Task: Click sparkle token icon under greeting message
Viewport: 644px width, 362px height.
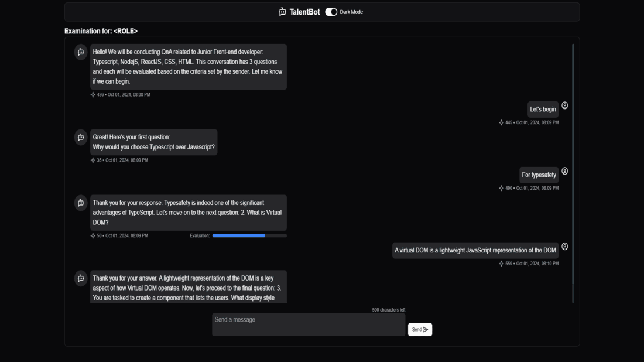Action: pos(93,94)
